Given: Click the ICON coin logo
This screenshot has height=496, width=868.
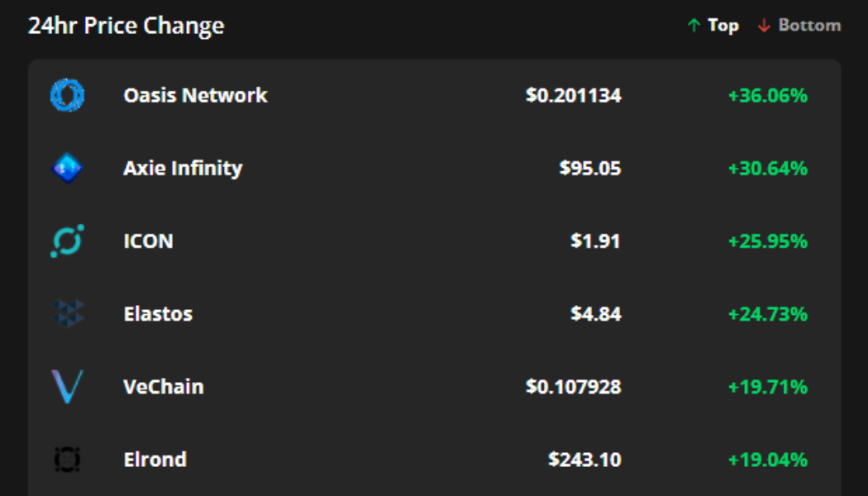Looking at the screenshot, I should pos(67,241).
